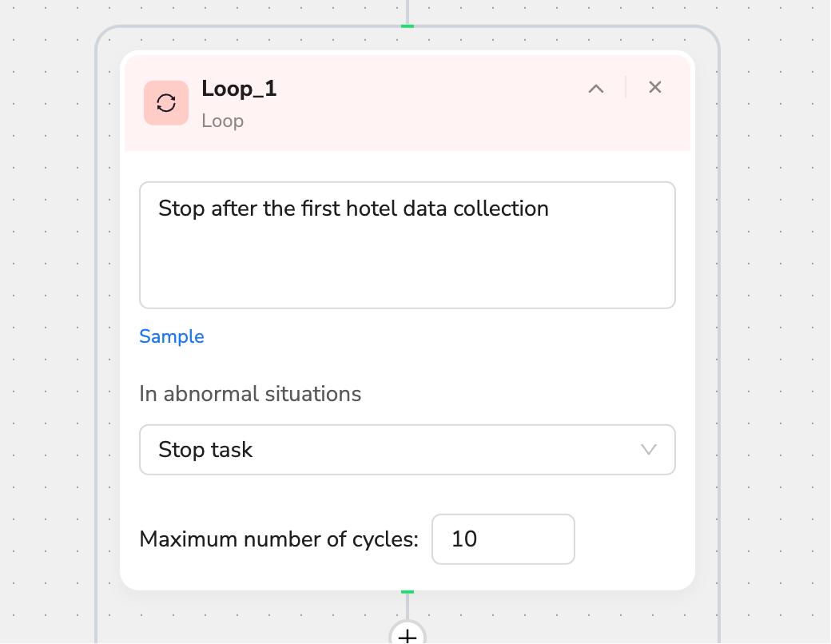
Task: Click the Loop subtitle under Loop_1
Action: [222, 121]
